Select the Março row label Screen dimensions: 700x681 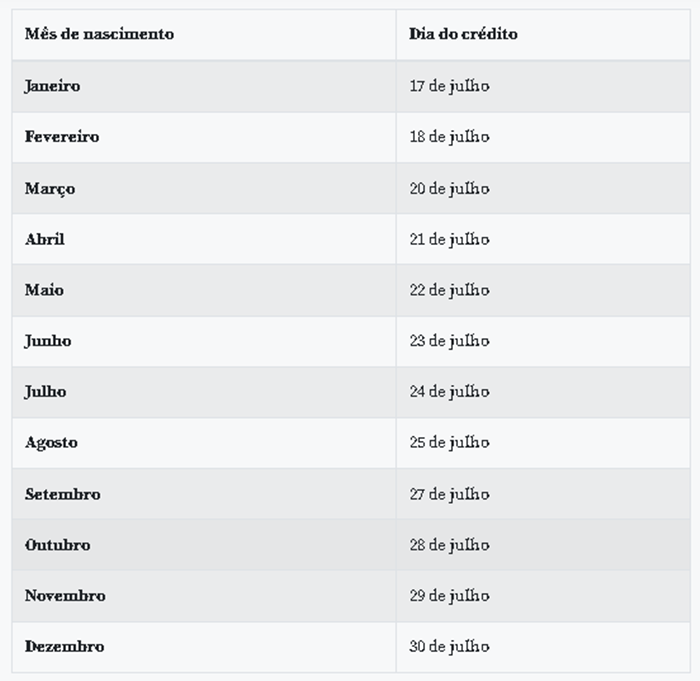click(50, 188)
